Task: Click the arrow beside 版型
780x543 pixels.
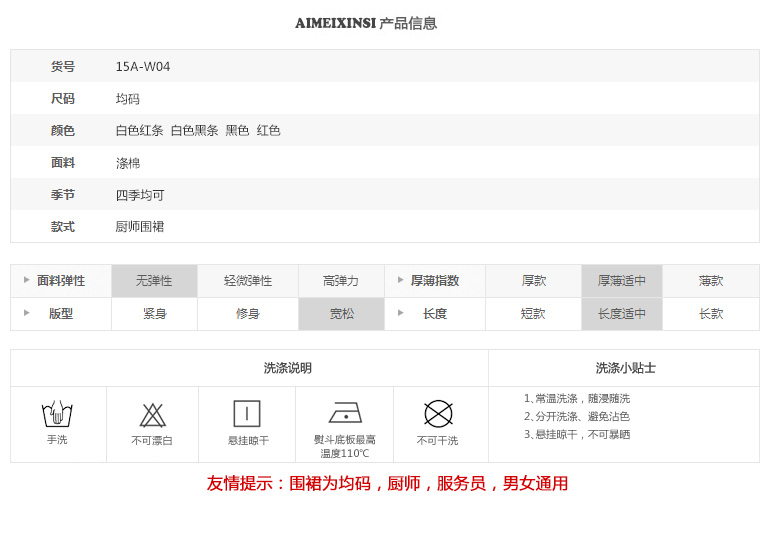Action: (26, 313)
